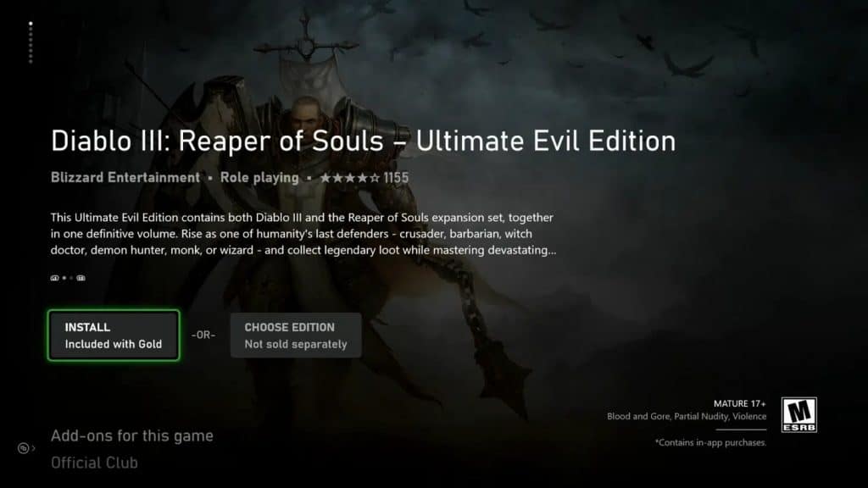The height and width of the screenshot is (488, 868).
Task: Install the game included with Gold
Action: (114, 335)
